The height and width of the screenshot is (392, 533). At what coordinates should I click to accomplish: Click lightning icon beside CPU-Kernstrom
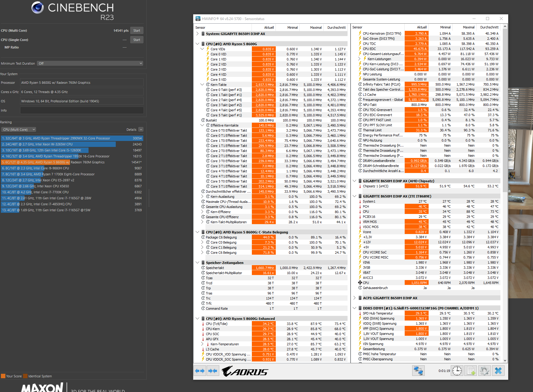[360, 33]
